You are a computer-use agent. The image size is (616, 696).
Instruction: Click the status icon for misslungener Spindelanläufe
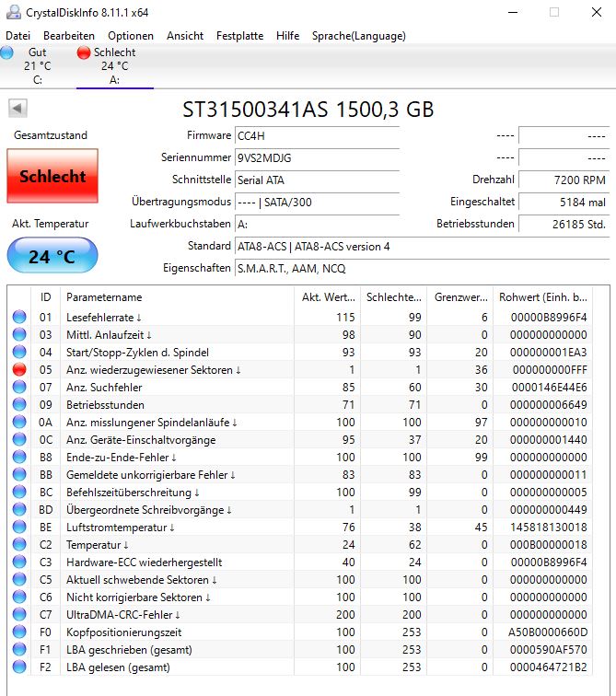click(19, 422)
